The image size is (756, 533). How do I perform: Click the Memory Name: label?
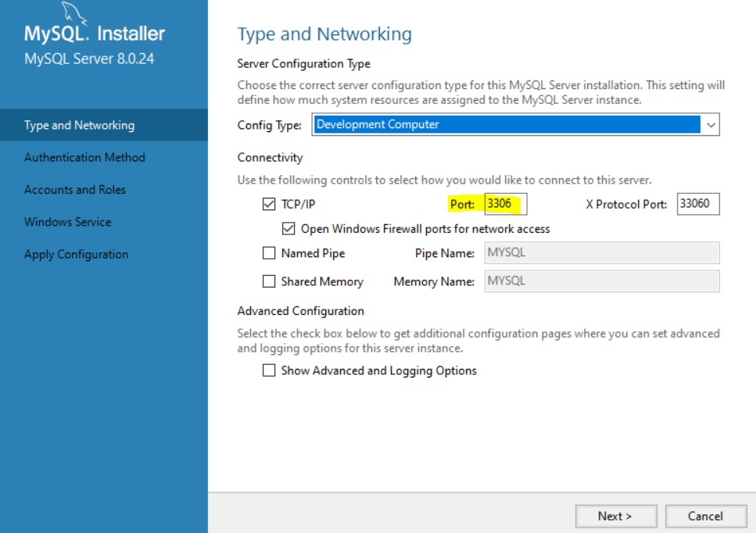tap(434, 282)
